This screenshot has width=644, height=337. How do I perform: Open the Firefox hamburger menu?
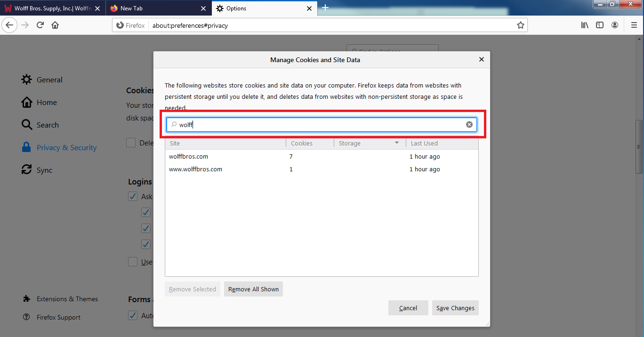(x=634, y=25)
